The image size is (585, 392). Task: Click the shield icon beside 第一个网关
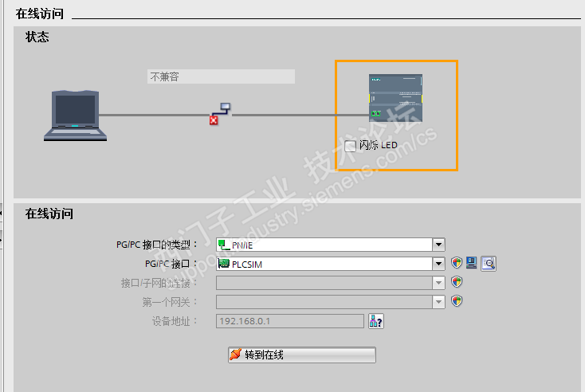457,300
